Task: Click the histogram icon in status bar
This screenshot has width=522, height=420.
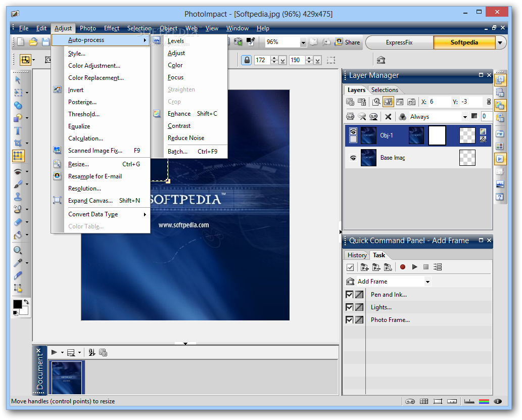Action: click(469, 401)
